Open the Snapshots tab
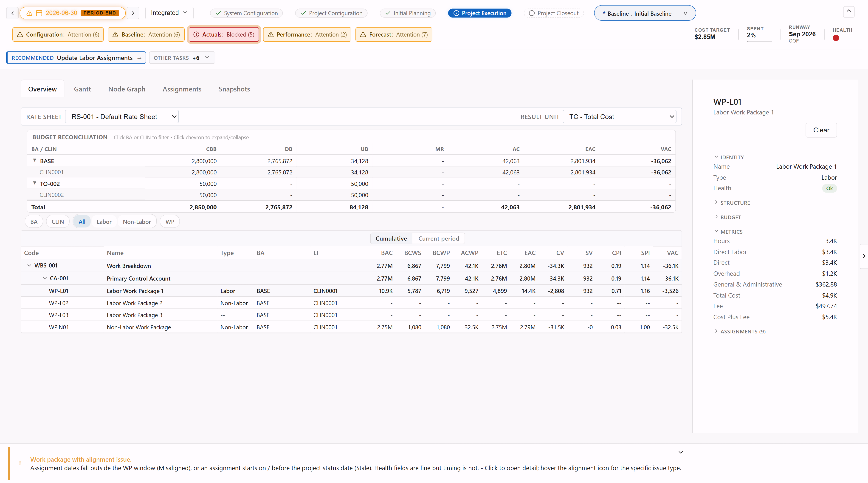This screenshot has height=483, width=868. coord(234,89)
